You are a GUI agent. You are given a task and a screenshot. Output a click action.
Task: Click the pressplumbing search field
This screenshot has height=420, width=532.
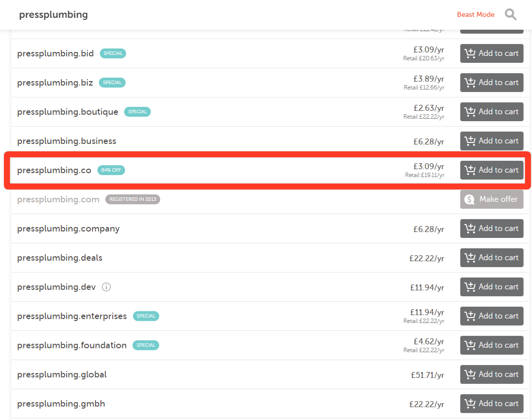(x=53, y=15)
